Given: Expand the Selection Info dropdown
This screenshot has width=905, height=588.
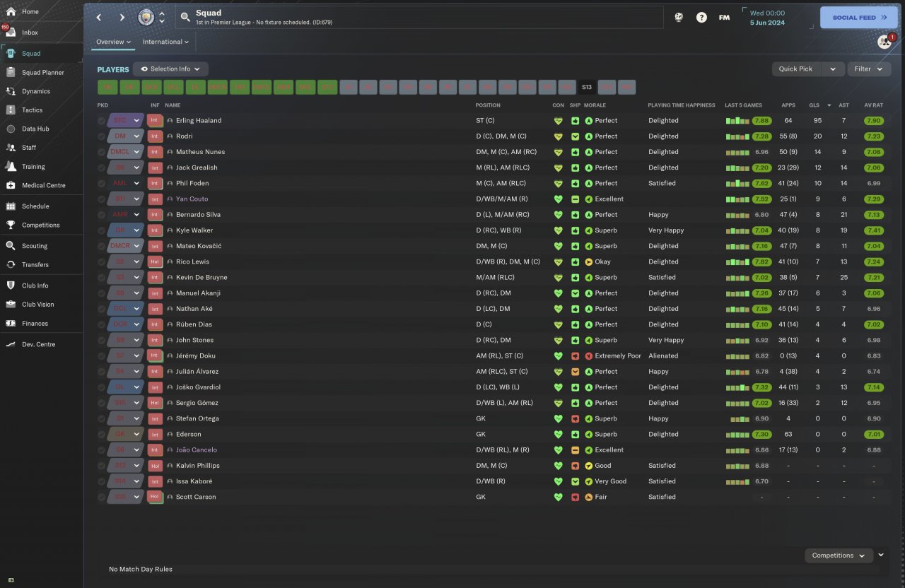Looking at the screenshot, I should [x=170, y=69].
